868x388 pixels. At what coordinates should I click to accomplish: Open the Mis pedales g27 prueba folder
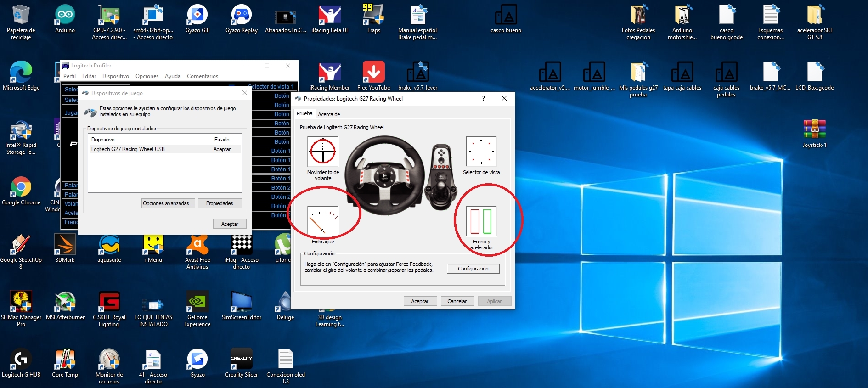[x=638, y=72]
